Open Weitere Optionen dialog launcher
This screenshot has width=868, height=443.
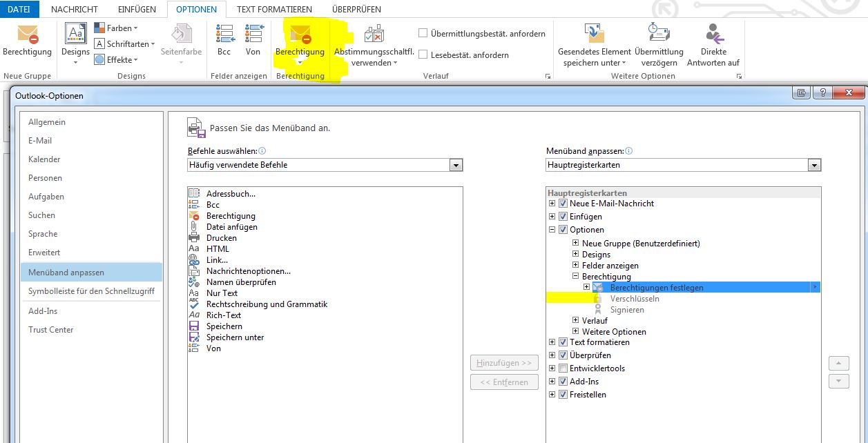tap(739, 76)
